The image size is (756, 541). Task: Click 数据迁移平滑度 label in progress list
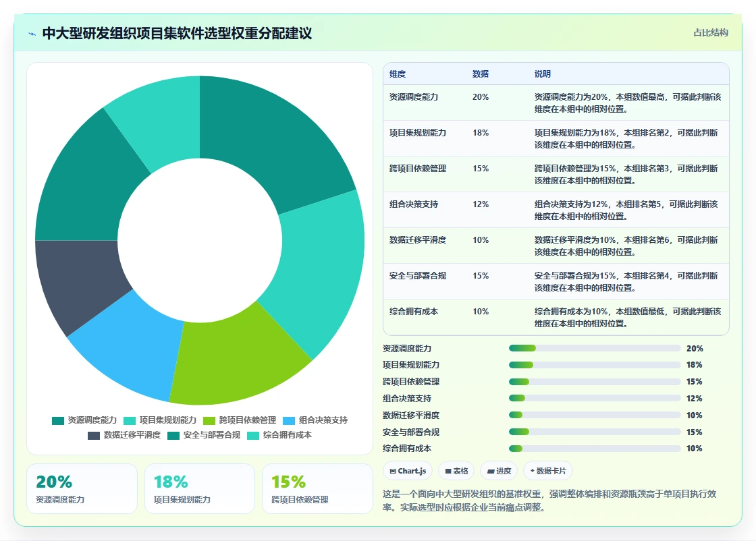click(411, 416)
